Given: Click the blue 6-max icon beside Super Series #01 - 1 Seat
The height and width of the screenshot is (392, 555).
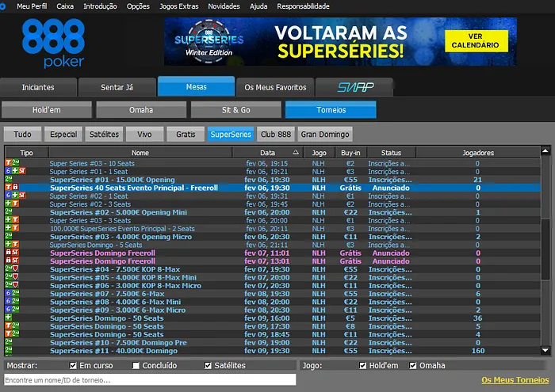Looking at the screenshot, I should click(x=8, y=171).
